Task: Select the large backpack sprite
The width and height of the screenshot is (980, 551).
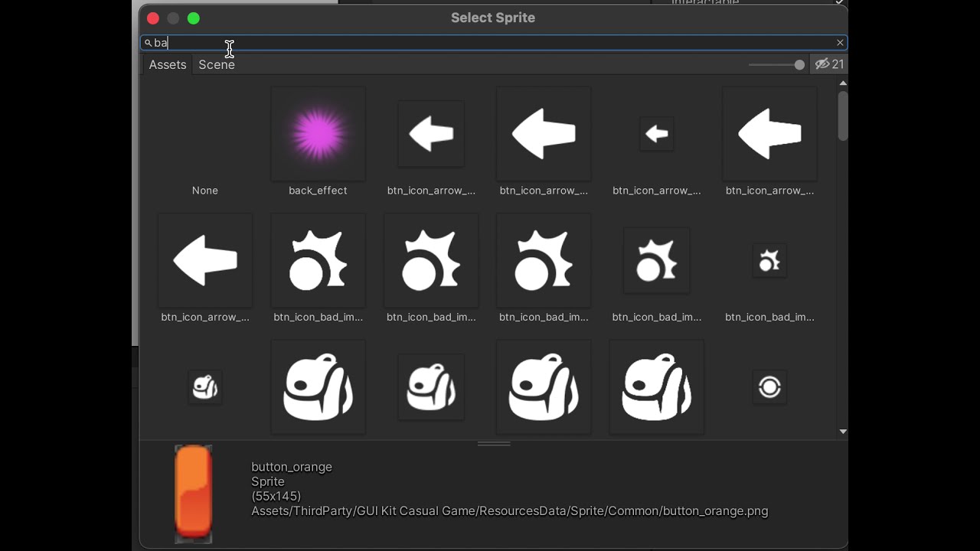Action: (x=318, y=386)
